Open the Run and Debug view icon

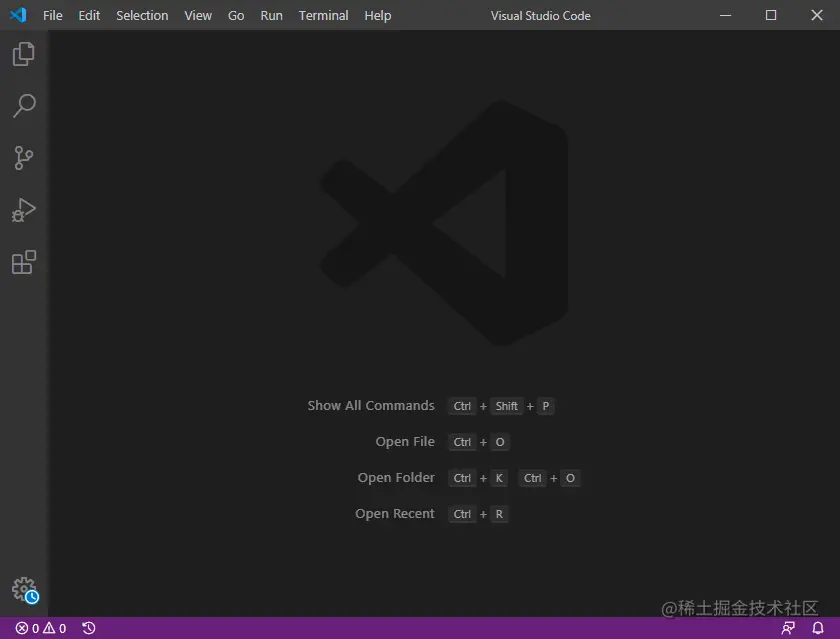point(24,210)
